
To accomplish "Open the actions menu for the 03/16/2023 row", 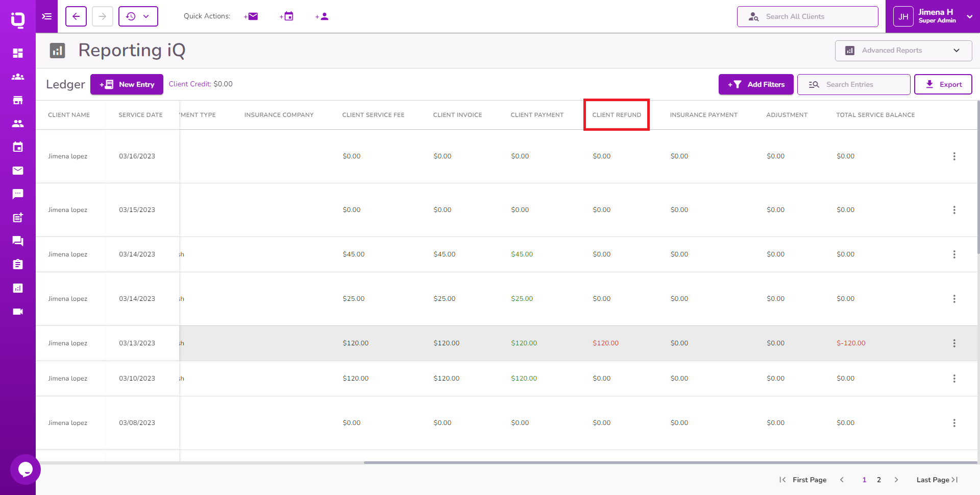I will 954,156.
